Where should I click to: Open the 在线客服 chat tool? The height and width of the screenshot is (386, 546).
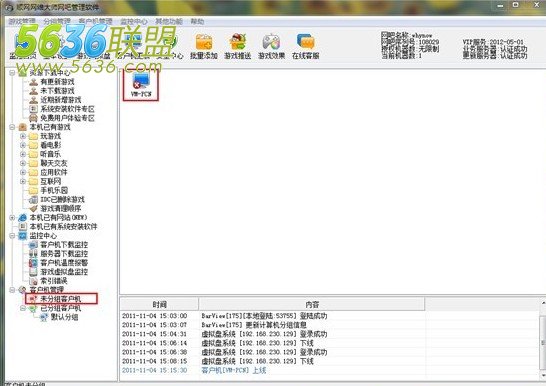(x=305, y=46)
